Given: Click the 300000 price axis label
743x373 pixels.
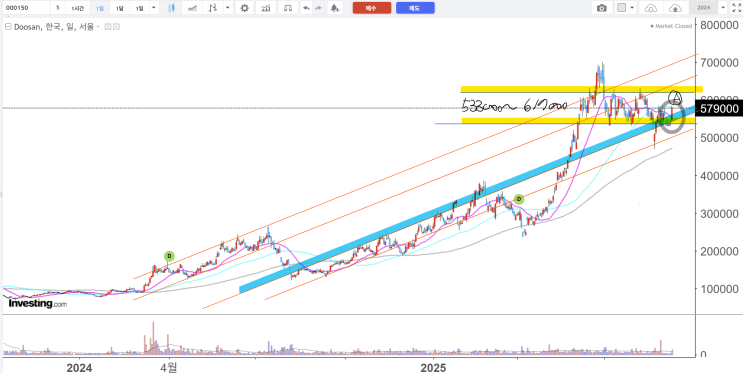Looking at the screenshot, I should [x=718, y=214].
